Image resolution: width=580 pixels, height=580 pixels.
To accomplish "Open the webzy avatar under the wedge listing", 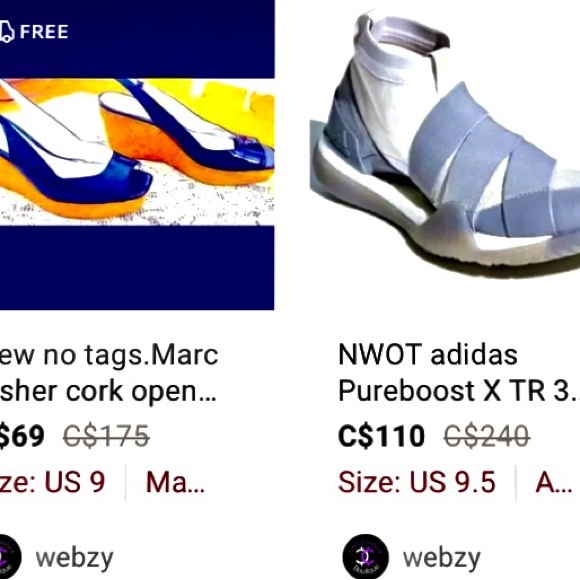I will 10,557.
